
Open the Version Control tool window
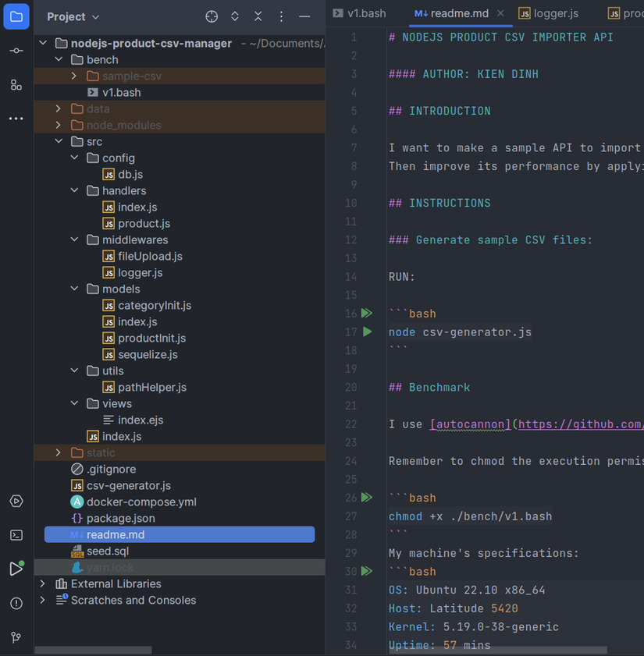click(x=16, y=636)
